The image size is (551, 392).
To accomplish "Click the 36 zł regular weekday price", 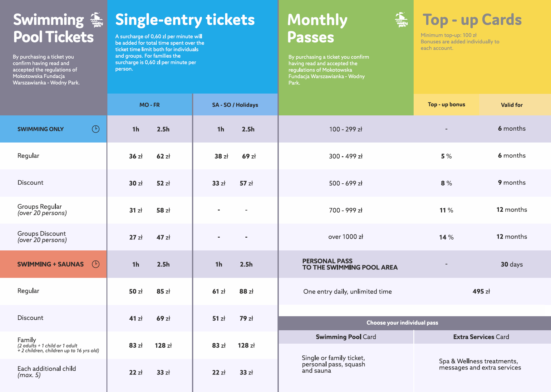I will pyautogui.click(x=136, y=156).
